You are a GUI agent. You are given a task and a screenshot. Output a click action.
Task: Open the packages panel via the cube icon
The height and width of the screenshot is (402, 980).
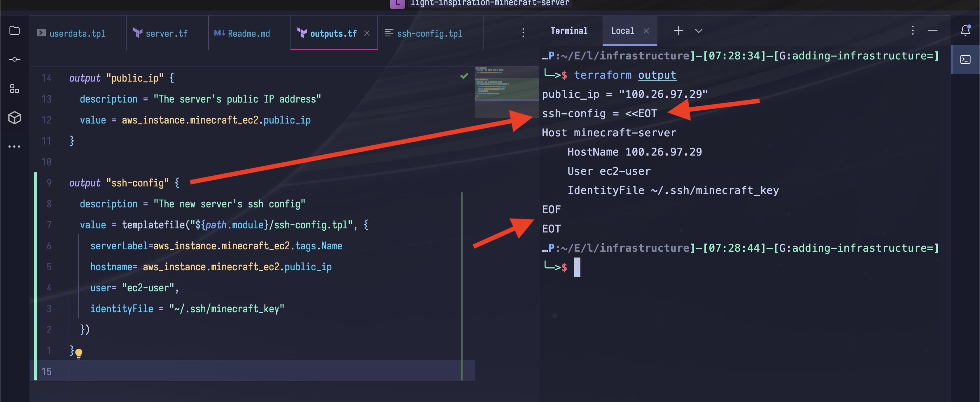(x=14, y=118)
